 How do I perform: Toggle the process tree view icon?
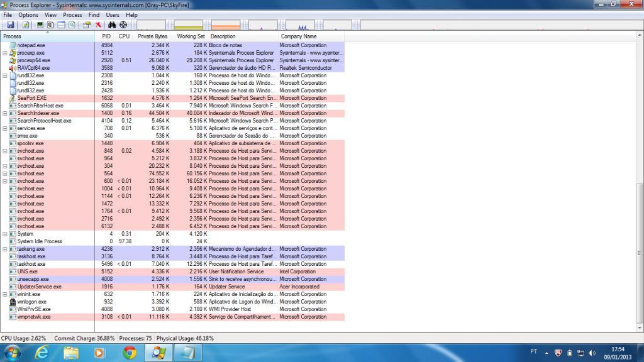pos(50,25)
